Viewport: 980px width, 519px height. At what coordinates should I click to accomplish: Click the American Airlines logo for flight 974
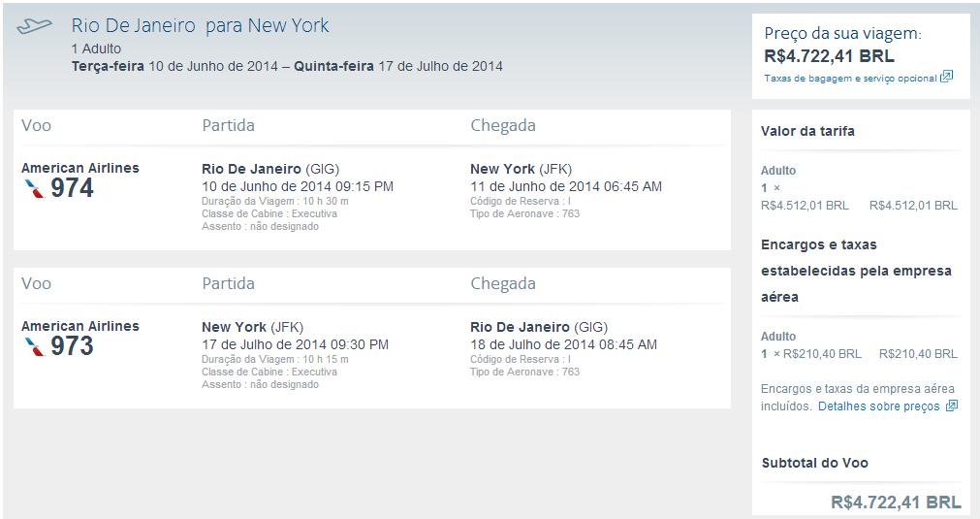point(35,188)
